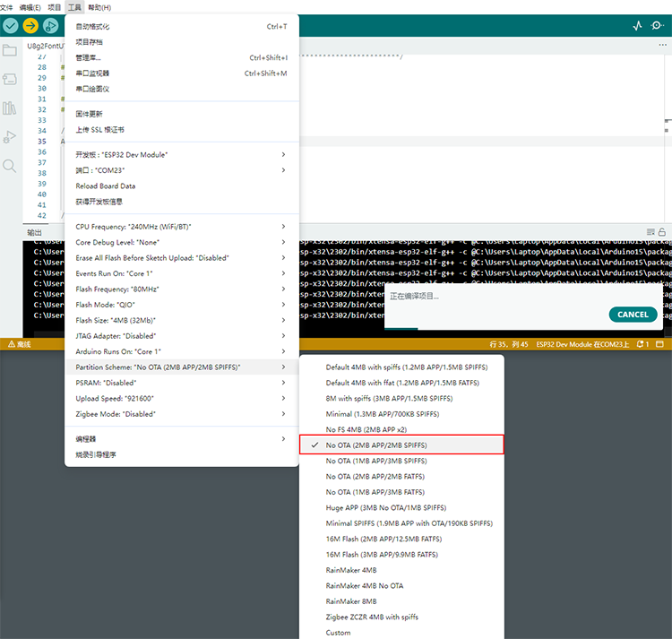
Task: Choose 串口监视器 menu entry
Action: (x=181, y=73)
